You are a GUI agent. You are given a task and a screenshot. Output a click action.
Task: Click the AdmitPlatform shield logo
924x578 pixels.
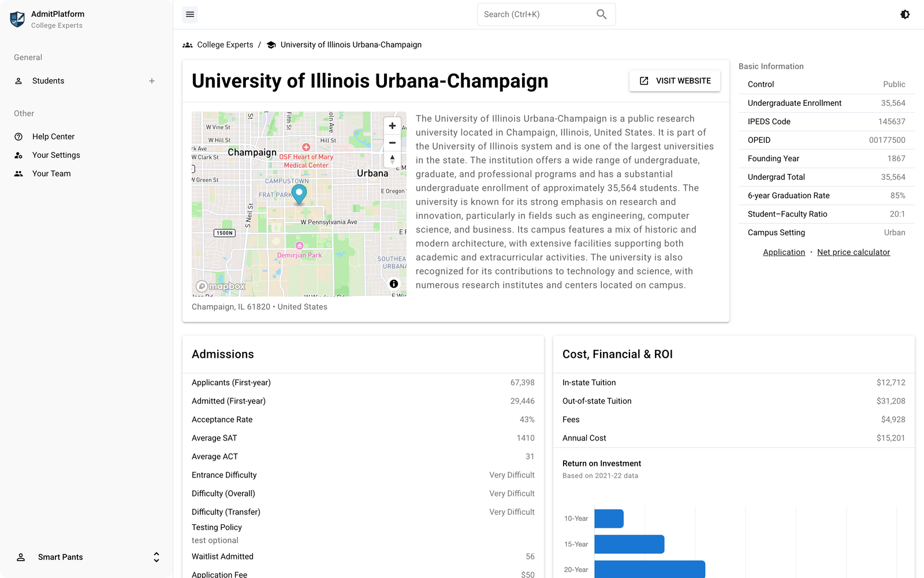coord(17,18)
